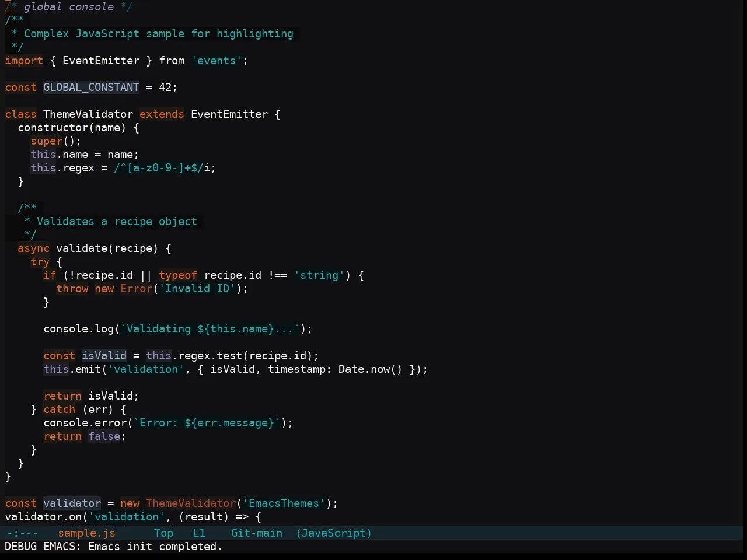The height and width of the screenshot is (560, 747).
Task: Click 'timestamp: Date.now()' text
Action: [335, 369]
